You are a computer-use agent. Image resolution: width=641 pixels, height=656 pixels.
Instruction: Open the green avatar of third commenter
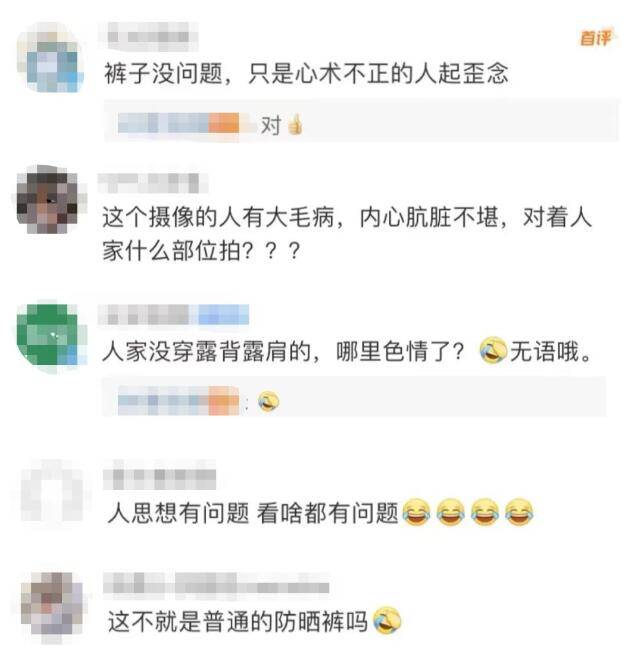pos(51,337)
